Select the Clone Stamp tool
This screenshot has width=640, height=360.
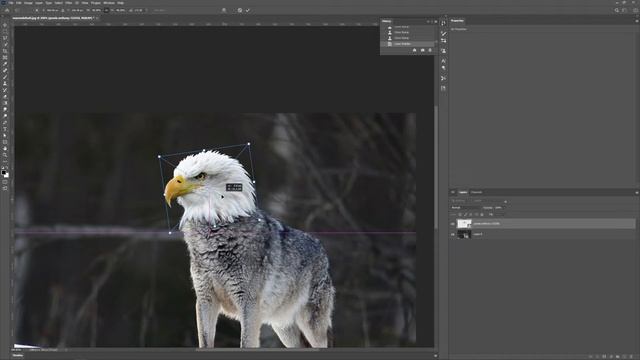tap(5, 83)
